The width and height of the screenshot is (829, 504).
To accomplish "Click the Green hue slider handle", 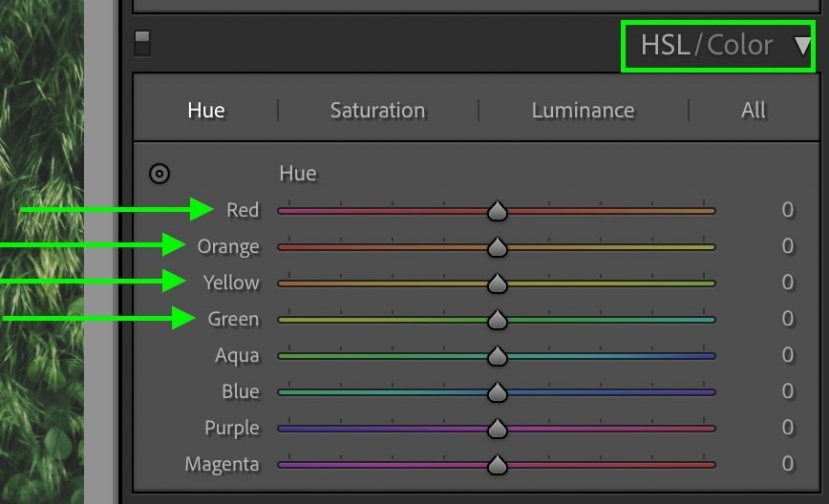I will [x=497, y=320].
